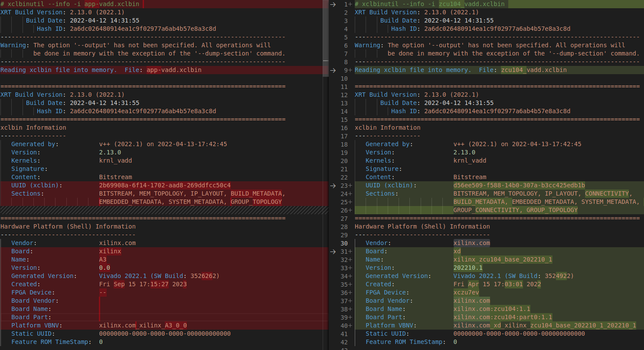Click the change arrow beside the xclbinutil header line

(333, 4)
